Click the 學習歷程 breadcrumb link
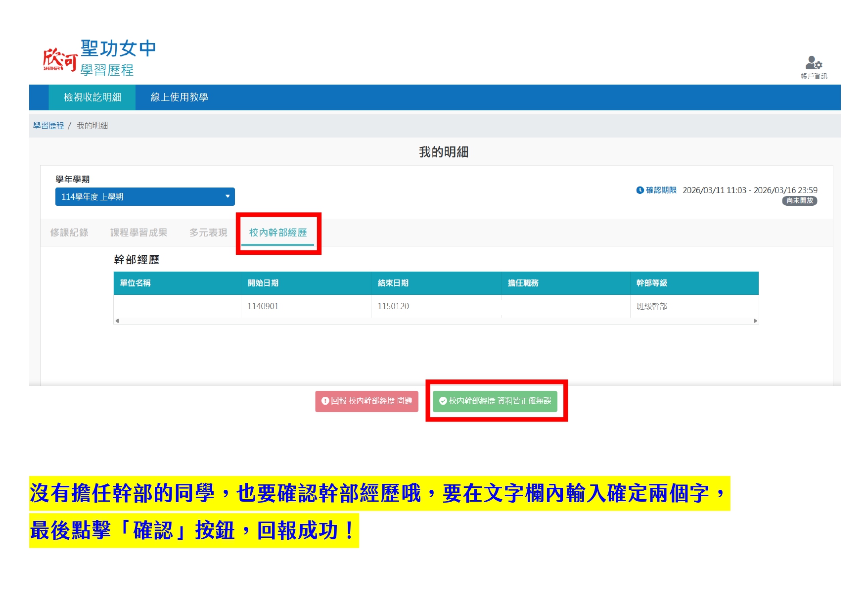Viewport: 868px width, 614px height. click(x=48, y=126)
